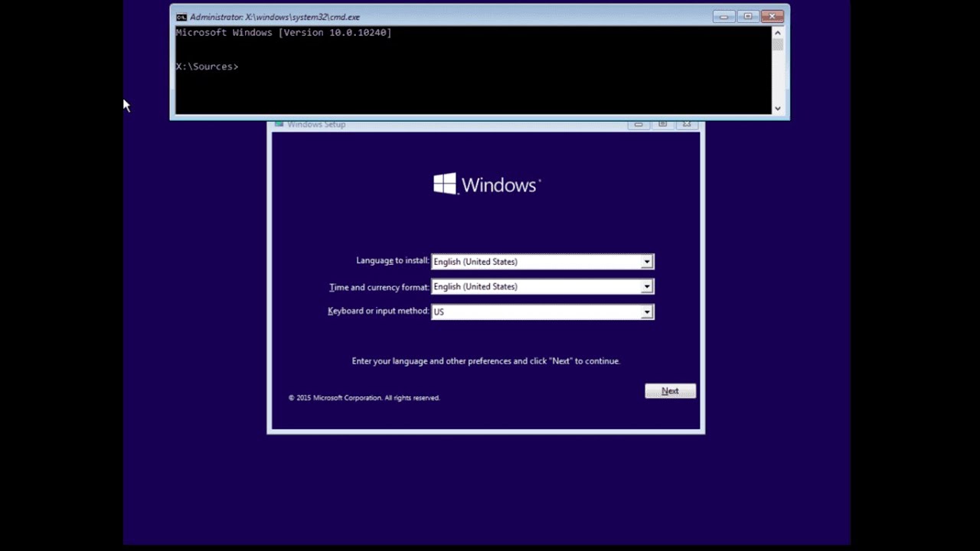980x551 pixels.
Task: Open the Keyboard or input method dropdown
Action: [647, 311]
